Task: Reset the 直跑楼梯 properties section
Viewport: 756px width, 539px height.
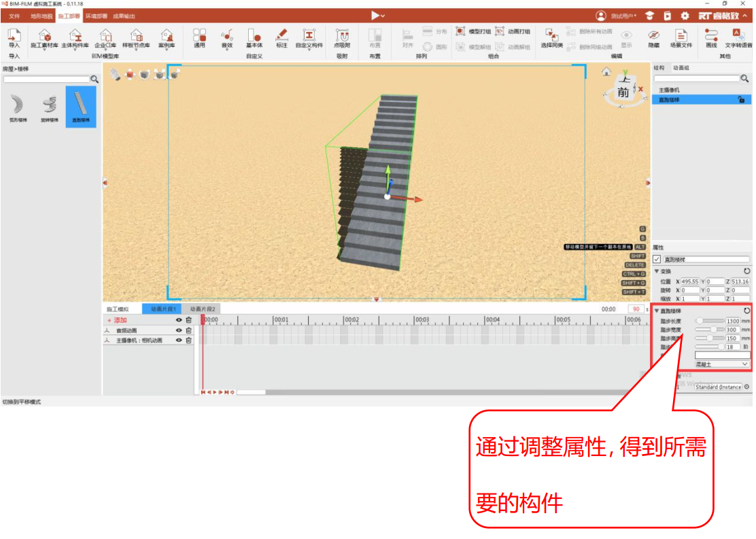Action: point(747,311)
